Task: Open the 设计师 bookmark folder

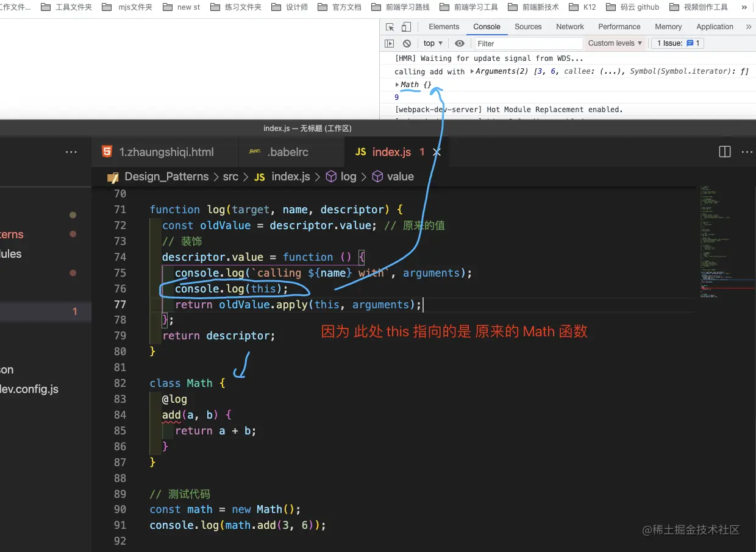Action: tap(290, 7)
